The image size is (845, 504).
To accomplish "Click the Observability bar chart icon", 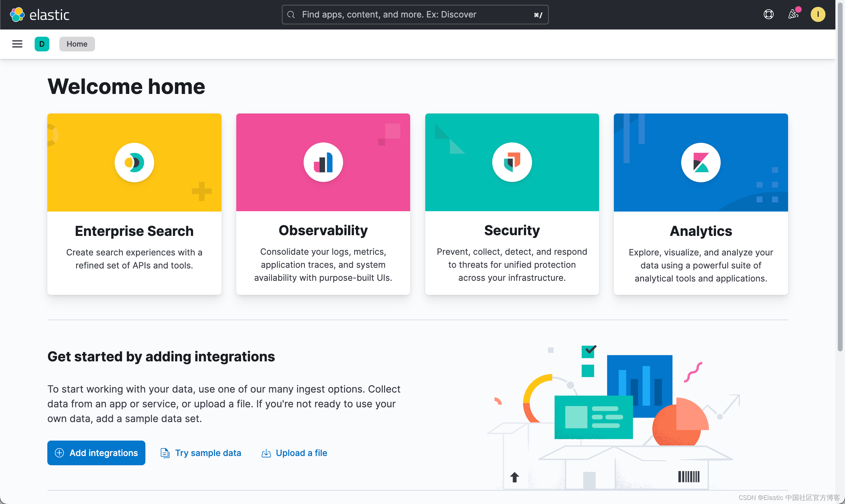I will (323, 162).
